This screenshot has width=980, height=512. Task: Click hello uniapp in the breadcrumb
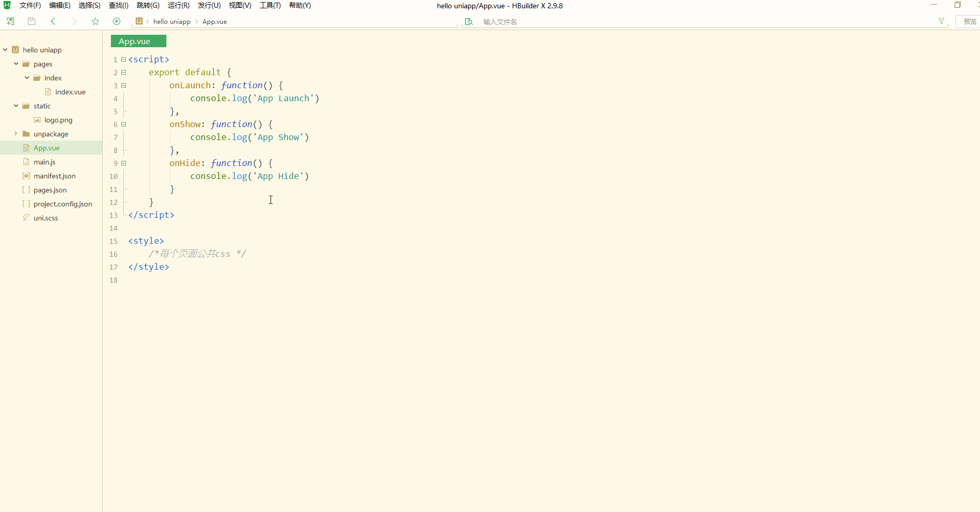(172, 22)
